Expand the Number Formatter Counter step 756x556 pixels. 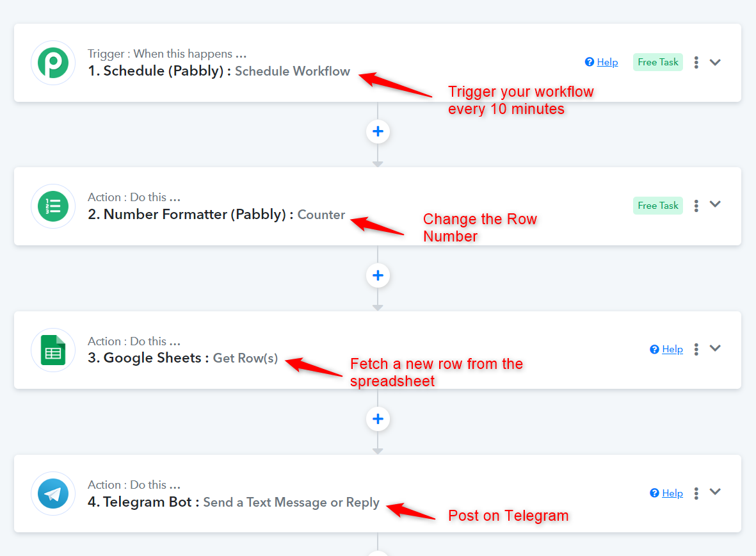[716, 205]
